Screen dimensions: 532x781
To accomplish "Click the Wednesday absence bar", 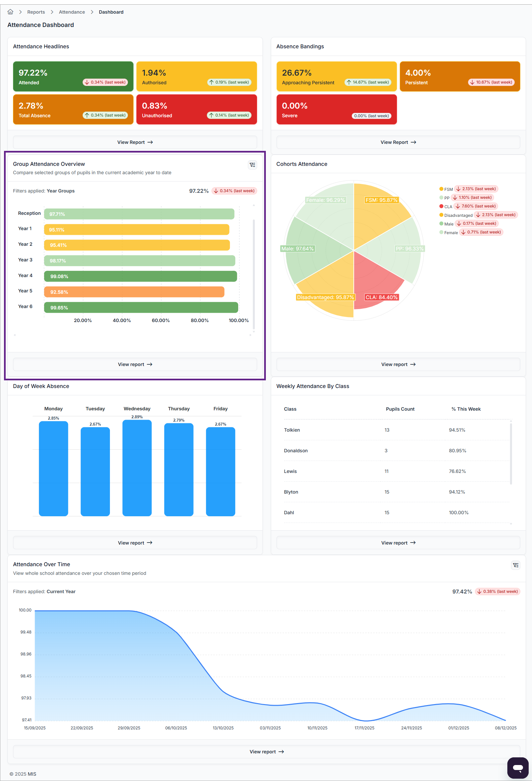I will click(x=137, y=468).
